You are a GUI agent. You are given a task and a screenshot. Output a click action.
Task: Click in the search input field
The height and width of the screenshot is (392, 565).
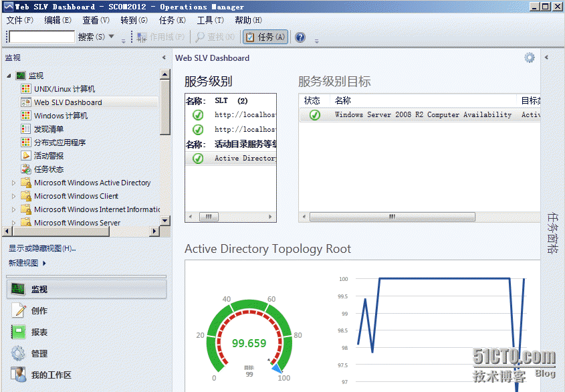(42, 37)
